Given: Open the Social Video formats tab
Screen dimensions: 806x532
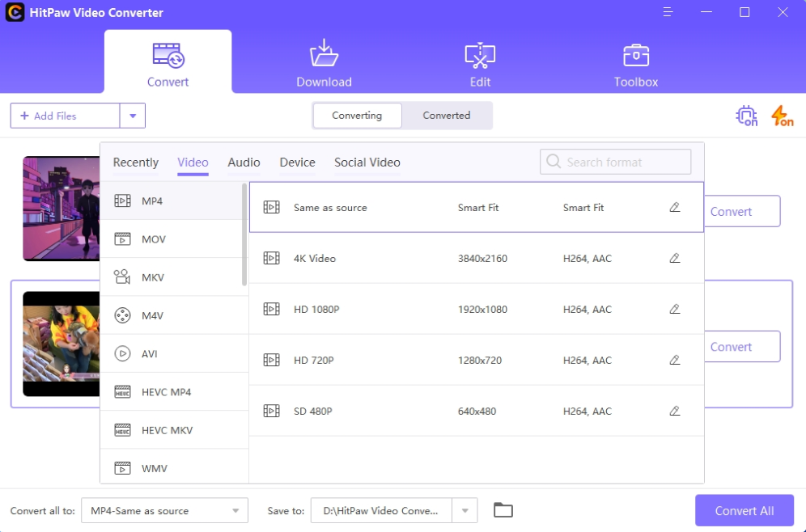Looking at the screenshot, I should 367,163.
